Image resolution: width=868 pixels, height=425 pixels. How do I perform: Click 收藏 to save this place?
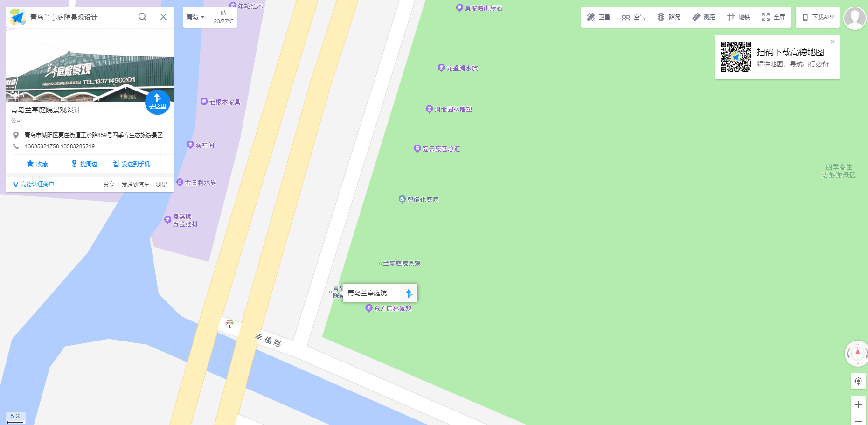(37, 164)
